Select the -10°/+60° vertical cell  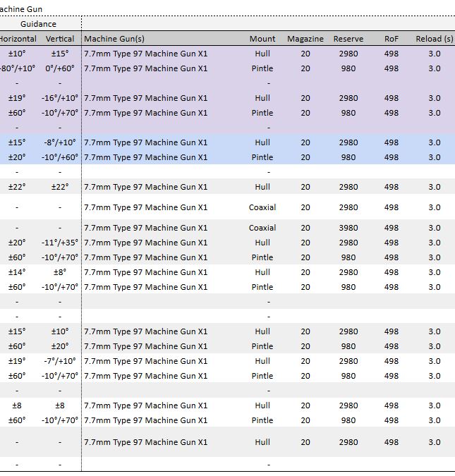[60, 157]
